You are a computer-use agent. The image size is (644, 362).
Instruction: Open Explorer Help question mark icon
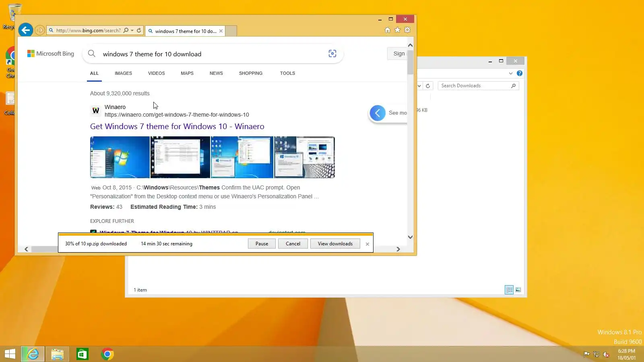[x=520, y=73]
